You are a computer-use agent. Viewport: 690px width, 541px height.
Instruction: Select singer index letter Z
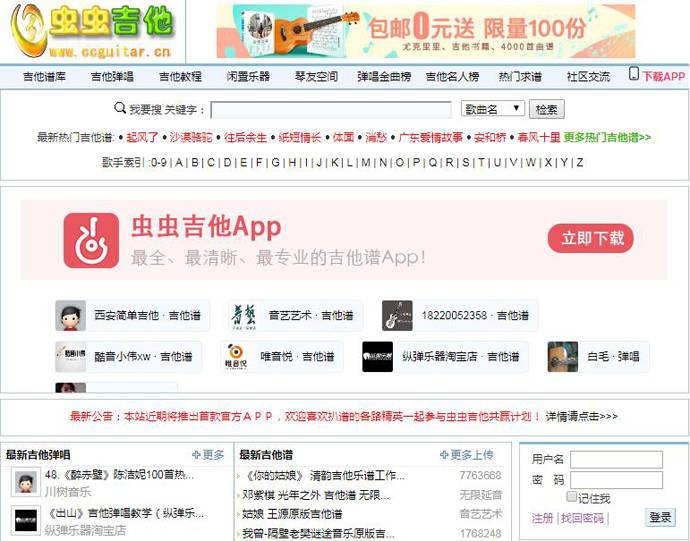(580, 162)
